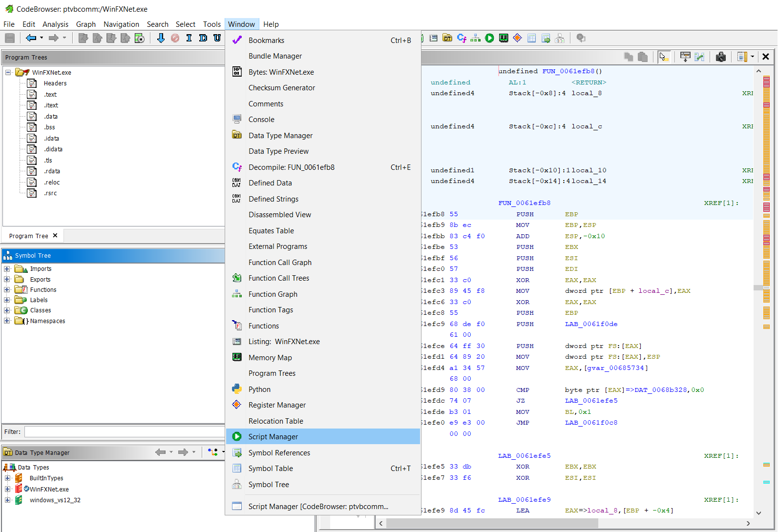Click the listing diff view icon
The image size is (778, 532).
[699, 57]
